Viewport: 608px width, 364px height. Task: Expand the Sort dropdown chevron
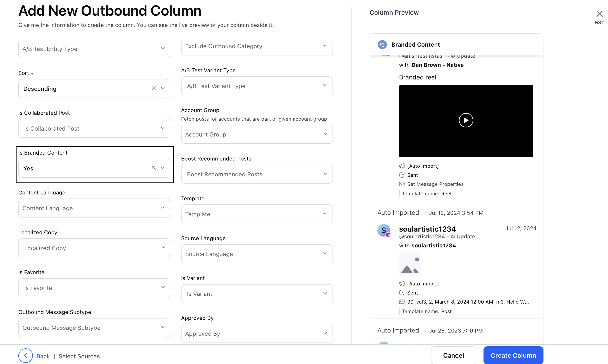coord(163,88)
